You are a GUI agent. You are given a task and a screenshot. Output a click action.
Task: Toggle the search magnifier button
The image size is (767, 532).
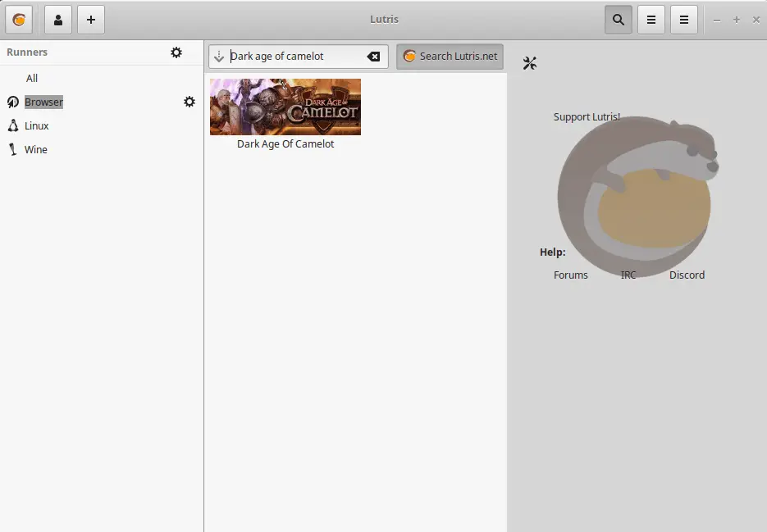(619, 20)
